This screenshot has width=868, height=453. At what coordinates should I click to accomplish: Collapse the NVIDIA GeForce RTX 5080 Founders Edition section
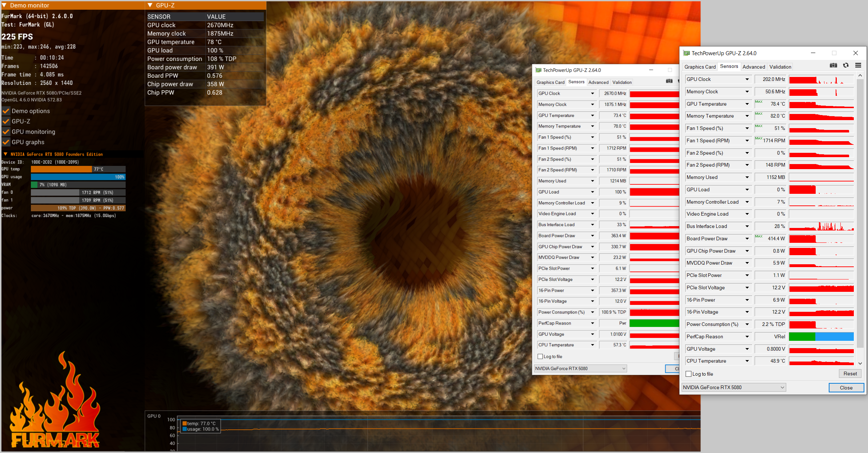point(5,154)
